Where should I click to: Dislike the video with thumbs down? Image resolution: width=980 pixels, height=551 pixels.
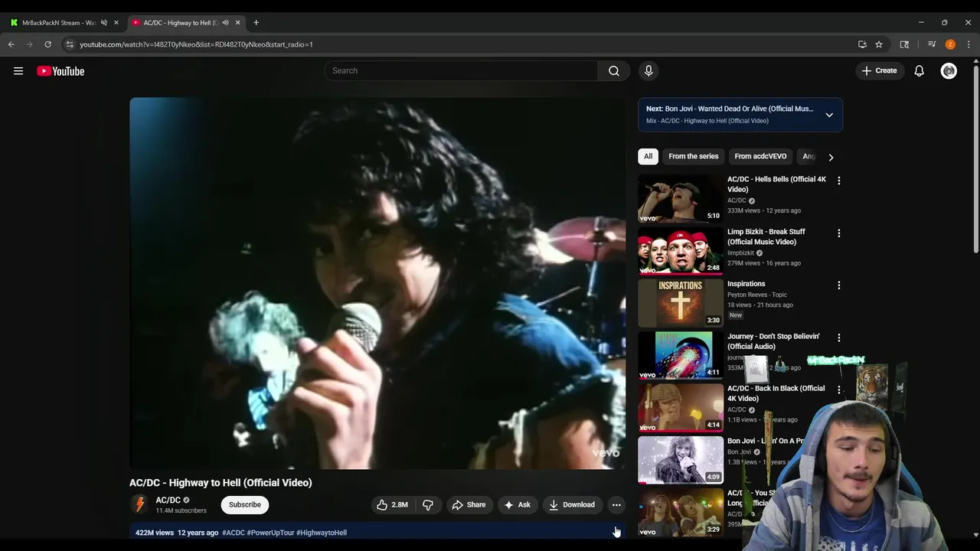pyautogui.click(x=428, y=504)
